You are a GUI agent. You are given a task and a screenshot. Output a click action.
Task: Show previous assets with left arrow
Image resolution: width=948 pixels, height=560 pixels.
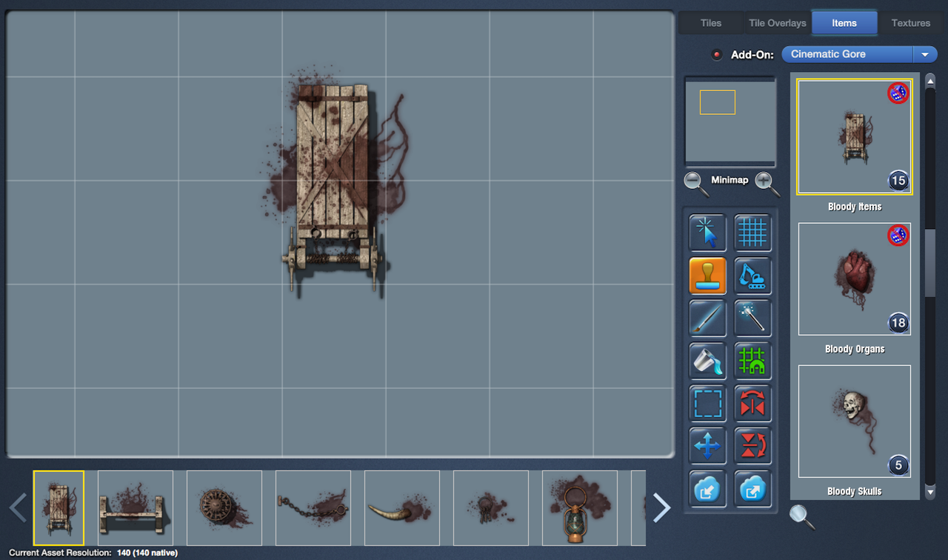coord(19,507)
